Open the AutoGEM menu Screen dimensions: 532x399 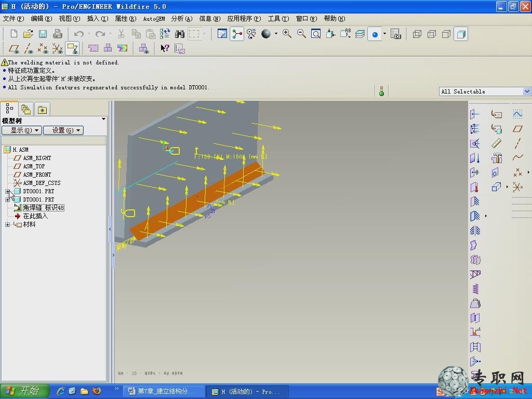pyautogui.click(x=154, y=19)
